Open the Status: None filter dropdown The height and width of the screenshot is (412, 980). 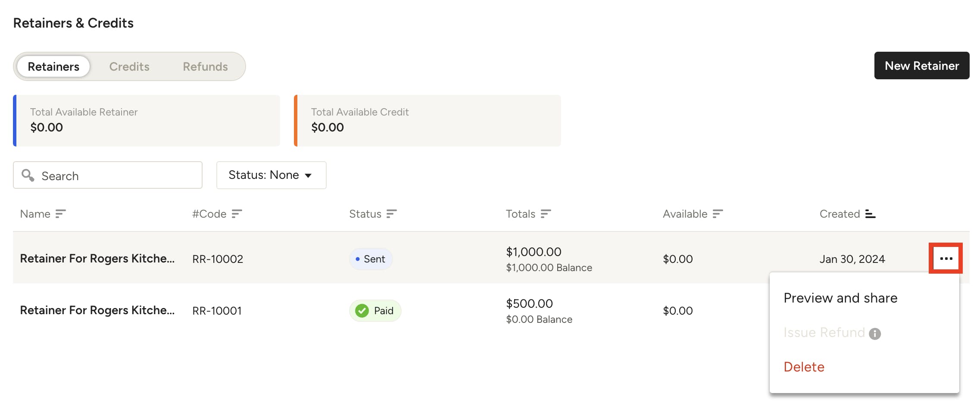click(271, 175)
